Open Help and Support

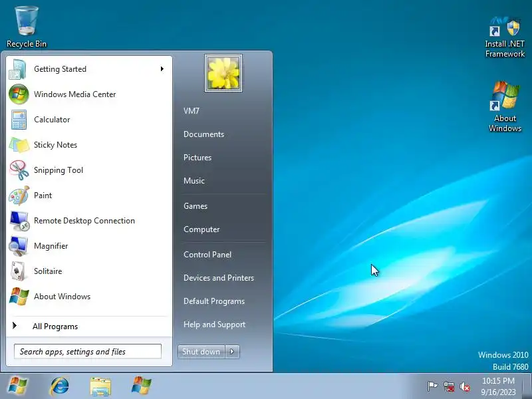click(214, 325)
